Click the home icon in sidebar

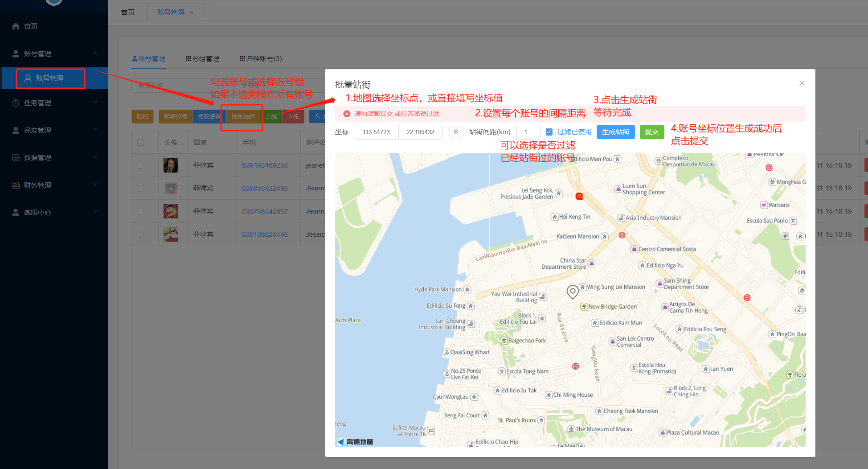point(16,26)
